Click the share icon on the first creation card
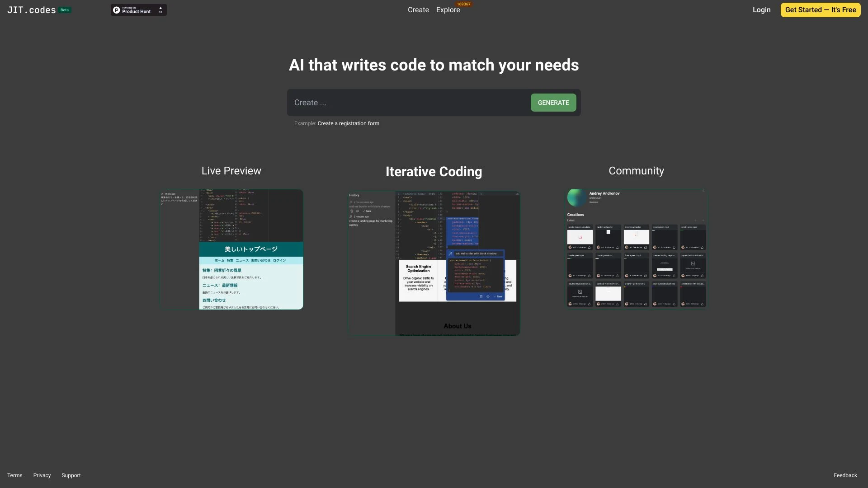This screenshot has width=868, height=488. pyautogui.click(x=589, y=247)
